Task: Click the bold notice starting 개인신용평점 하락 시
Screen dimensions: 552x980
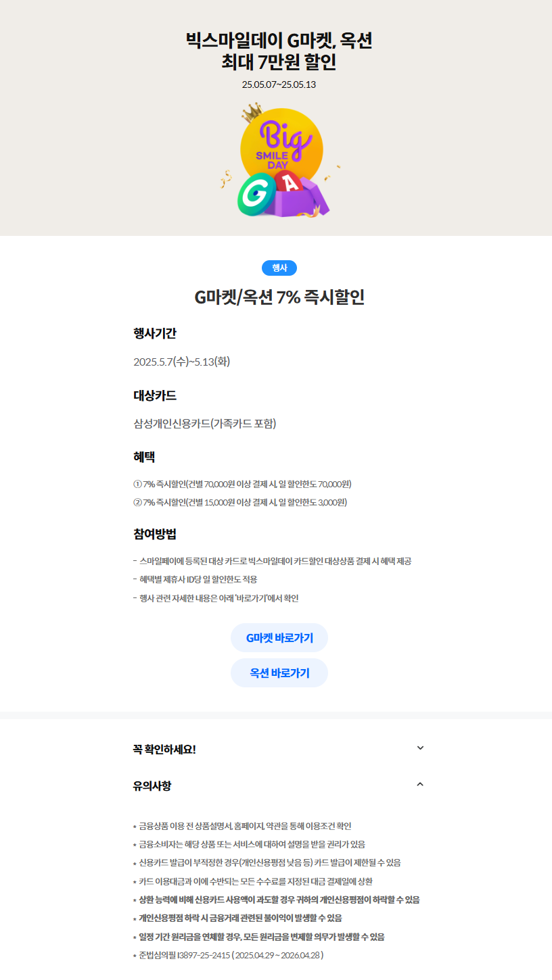Action: pyautogui.click(x=238, y=918)
